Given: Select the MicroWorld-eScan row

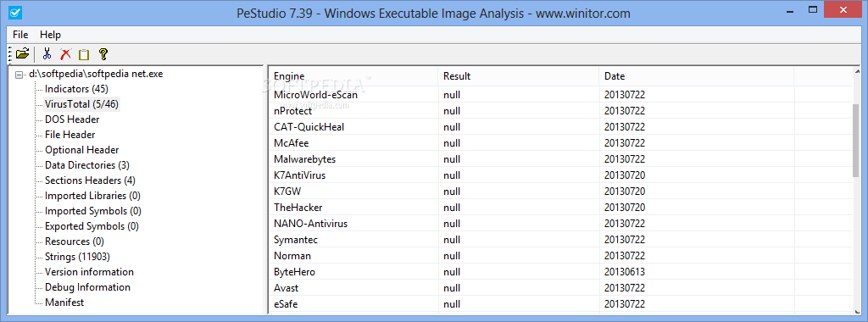Looking at the screenshot, I should coord(560,95).
